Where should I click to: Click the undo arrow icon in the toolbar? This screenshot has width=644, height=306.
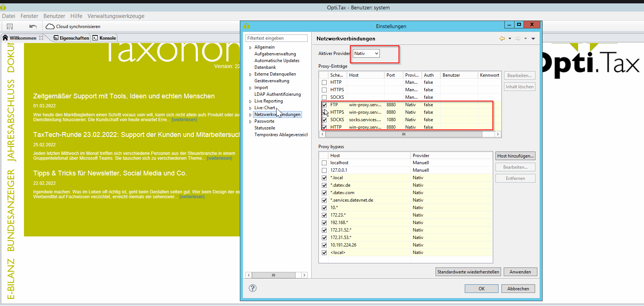pyautogui.click(x=33, y=27)
